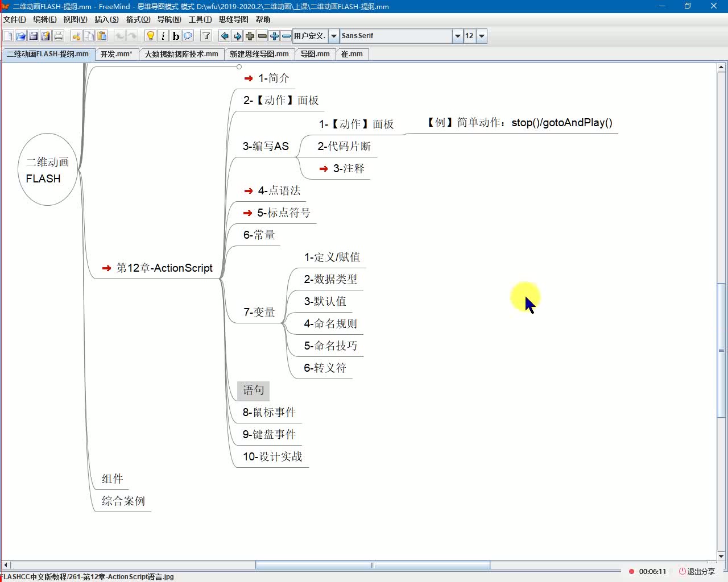Viewport: 728px width, 582px height.
Task: Select the 5-标点符号 node
Action: tap(278, 213)
